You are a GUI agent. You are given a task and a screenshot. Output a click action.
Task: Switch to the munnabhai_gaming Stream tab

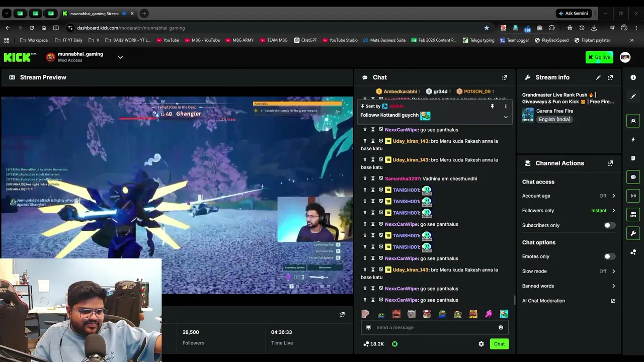click(x=98, y=14)
